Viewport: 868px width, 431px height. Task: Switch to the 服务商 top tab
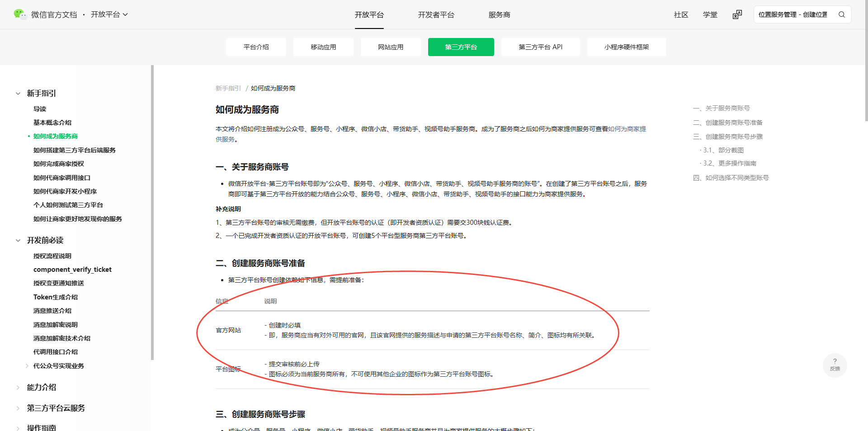[499, 15]
